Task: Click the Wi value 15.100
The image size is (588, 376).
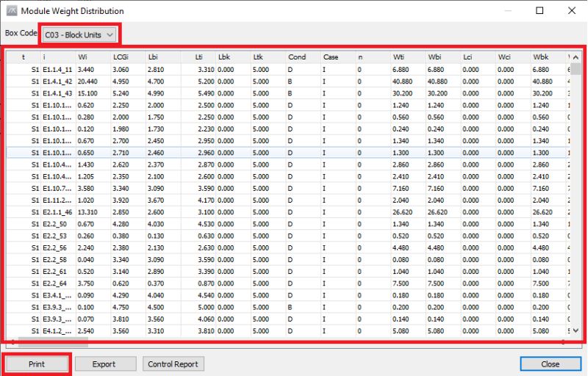Action: point(87,93)
